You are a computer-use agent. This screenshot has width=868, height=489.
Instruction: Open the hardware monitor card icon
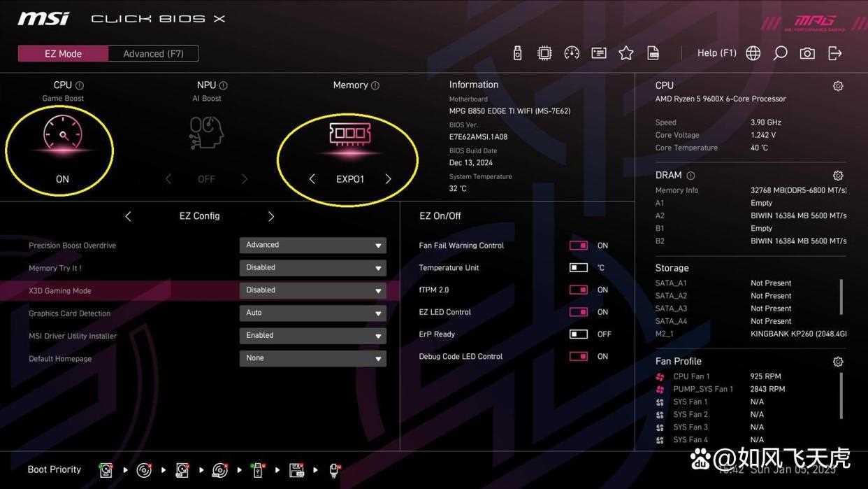point(599,53)
